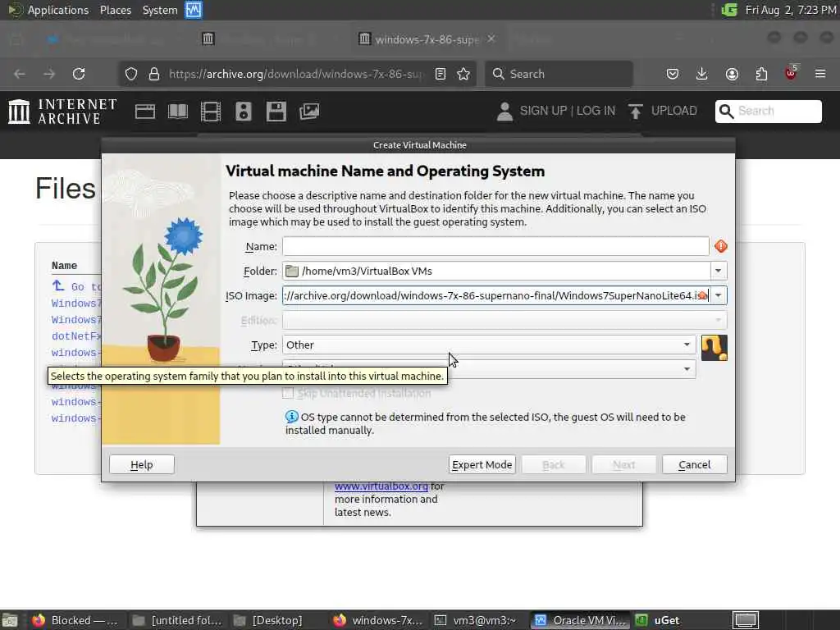Viewport: 840px width, 630px height.
Task: Click the clock showing Fri Aug 2
Action: (x=791, y=10)
